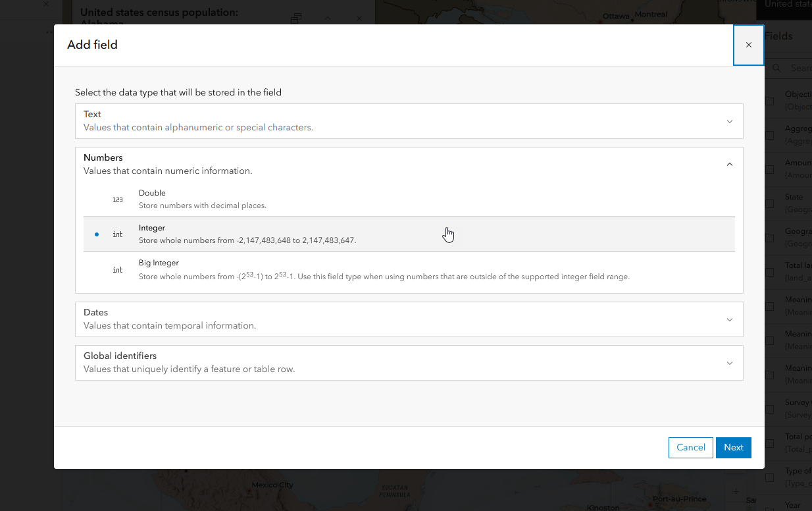
Task: Click the 123 icon beside Double
Action: tap(118, 200)
